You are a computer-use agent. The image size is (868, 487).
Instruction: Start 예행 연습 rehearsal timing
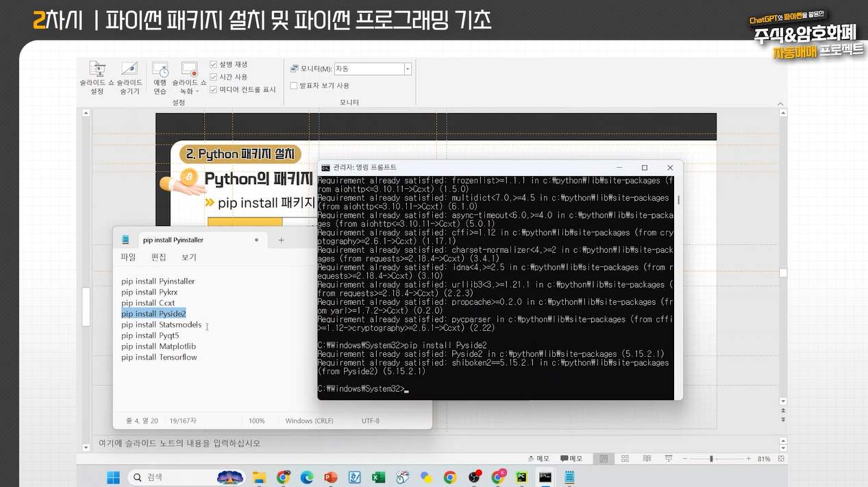[x=160, y=77]
